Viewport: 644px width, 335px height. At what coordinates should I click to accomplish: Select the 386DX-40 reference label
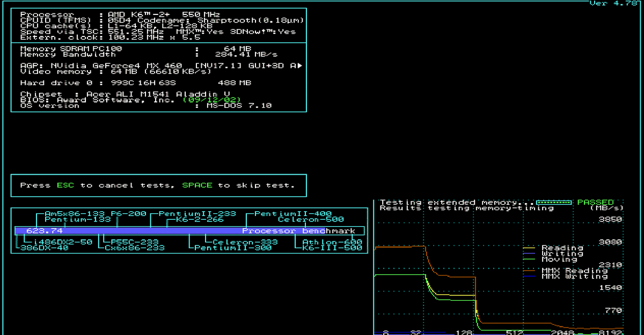coord(44,248)
